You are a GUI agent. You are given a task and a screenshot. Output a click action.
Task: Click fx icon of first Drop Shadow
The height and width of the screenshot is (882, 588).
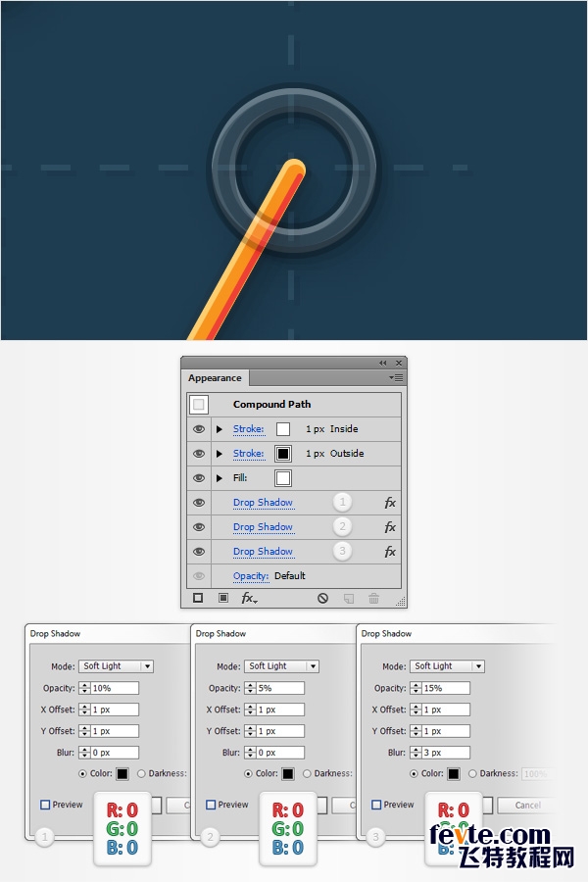pos(390,503)
